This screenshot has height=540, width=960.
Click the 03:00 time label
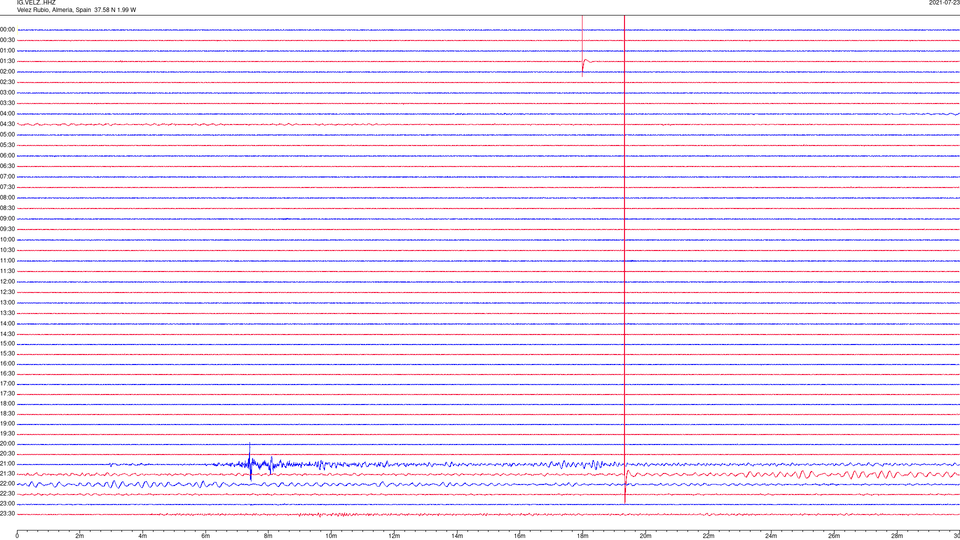click(7, 92)
